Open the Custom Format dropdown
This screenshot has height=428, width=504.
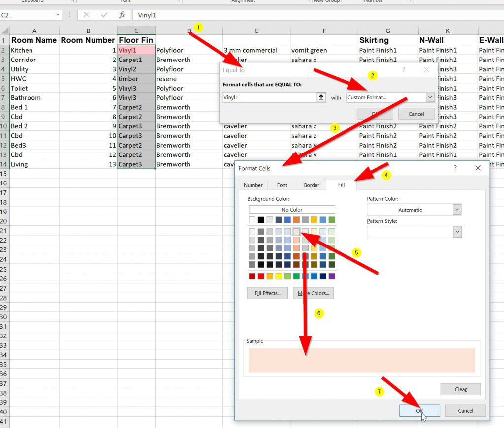click(x=430, y=97)
